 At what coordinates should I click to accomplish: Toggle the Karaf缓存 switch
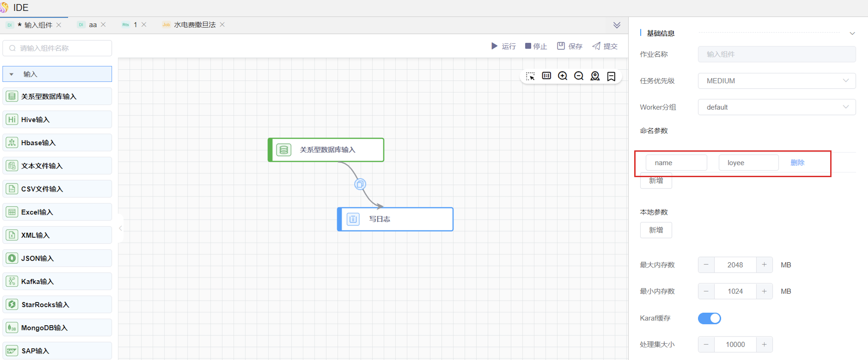pos(709,318)
